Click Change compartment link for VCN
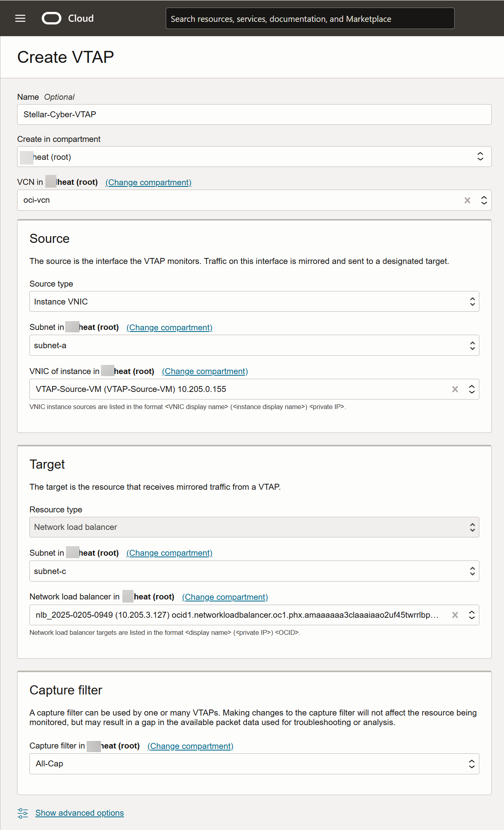 click(x=148, y=182)
